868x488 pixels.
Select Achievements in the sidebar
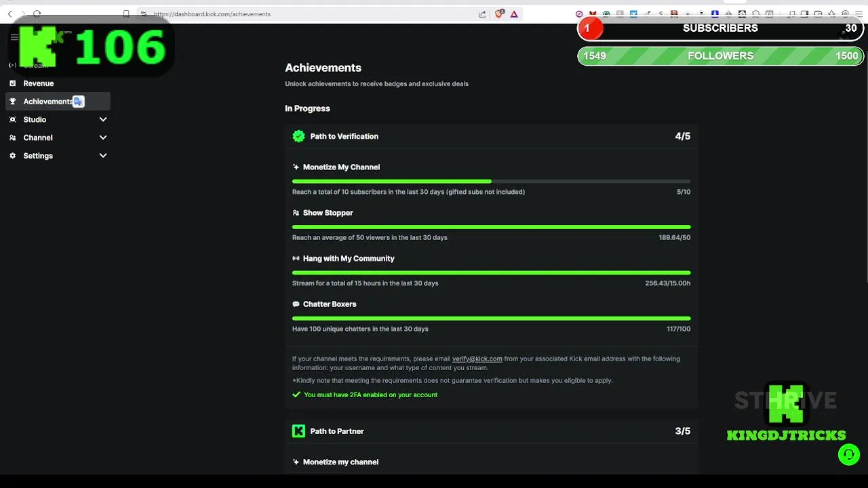58,102
